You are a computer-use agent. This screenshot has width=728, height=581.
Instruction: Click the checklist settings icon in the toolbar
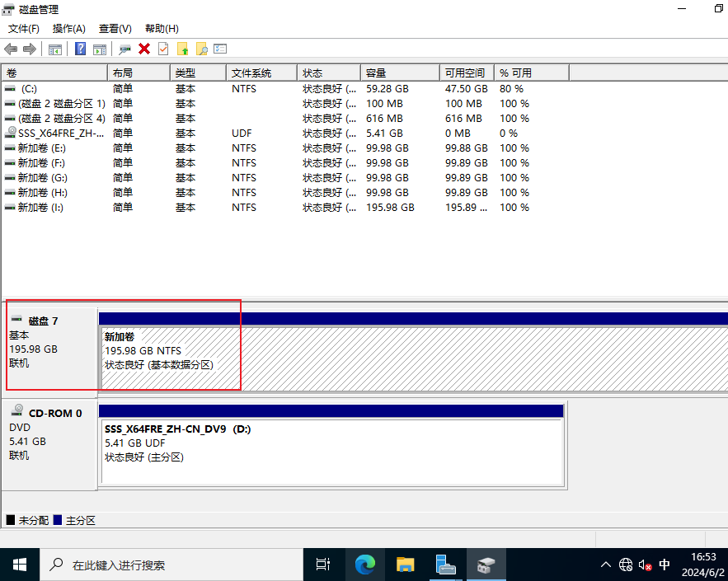(220, 49)
